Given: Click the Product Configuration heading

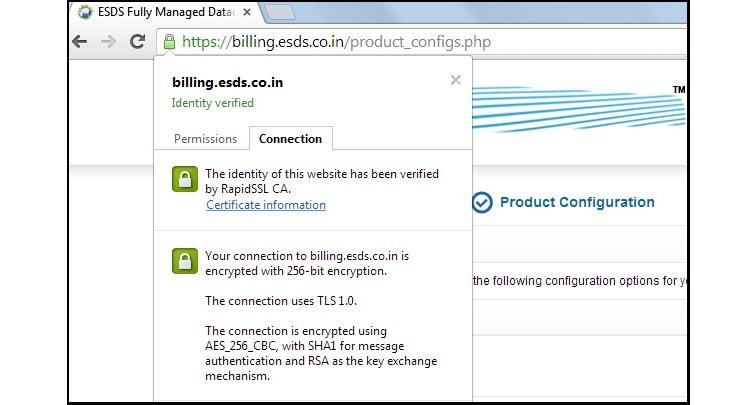Looking at the screenshot, I should pos(577,202).
